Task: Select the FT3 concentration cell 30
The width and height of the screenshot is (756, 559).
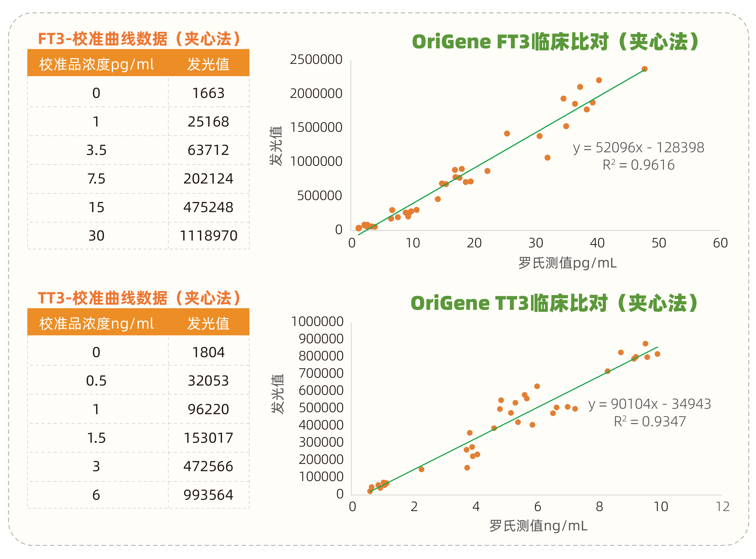Action: coord(97,235)
